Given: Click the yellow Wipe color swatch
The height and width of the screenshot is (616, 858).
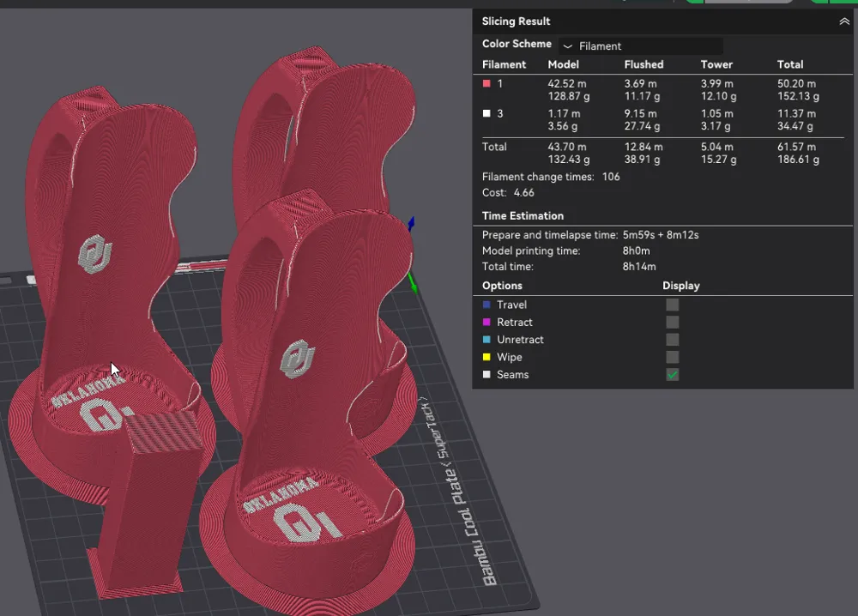Looking at the screenshot, I should click(486, 357).
